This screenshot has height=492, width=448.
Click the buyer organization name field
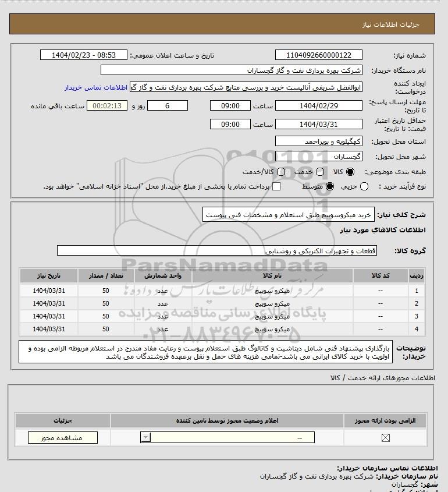tap(232, 70)
